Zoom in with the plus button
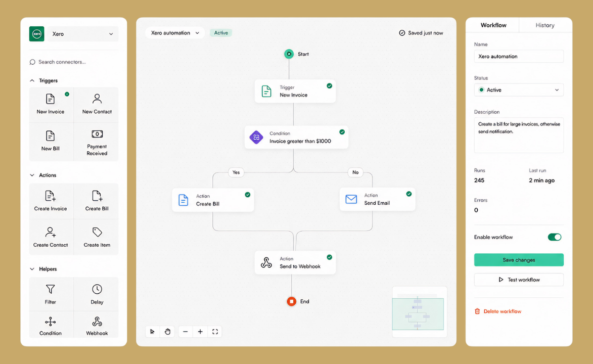 [200, 332]
